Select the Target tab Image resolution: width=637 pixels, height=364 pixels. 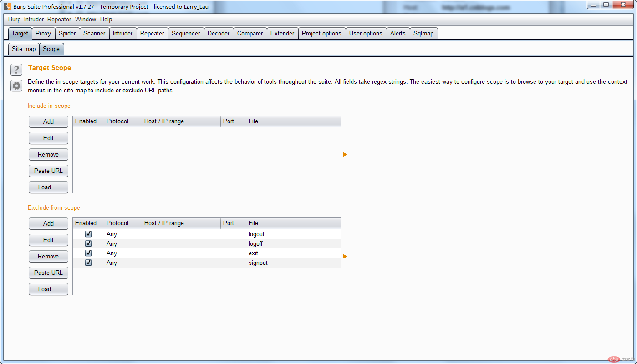click(20, 34)
